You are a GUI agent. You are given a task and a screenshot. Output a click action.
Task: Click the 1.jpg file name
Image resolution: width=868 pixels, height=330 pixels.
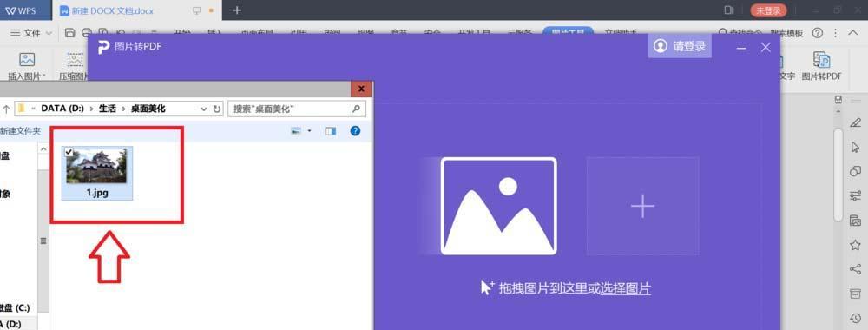97,193
